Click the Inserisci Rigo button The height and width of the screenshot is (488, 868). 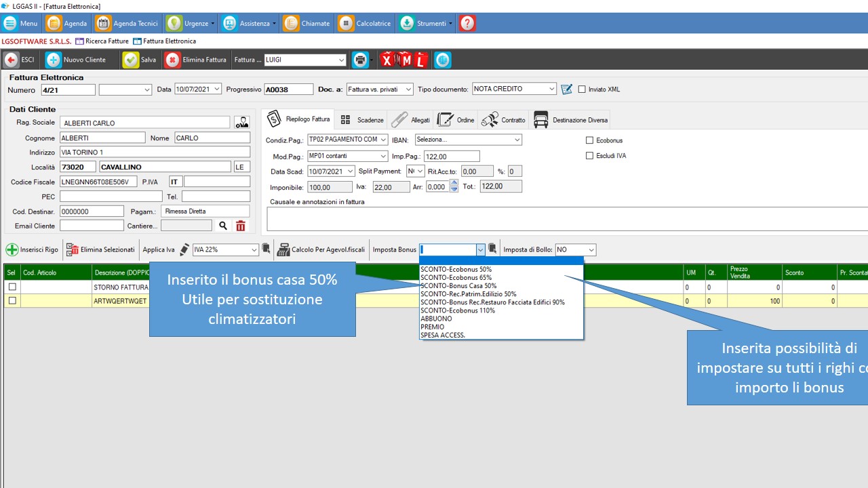tap(33, 249)
